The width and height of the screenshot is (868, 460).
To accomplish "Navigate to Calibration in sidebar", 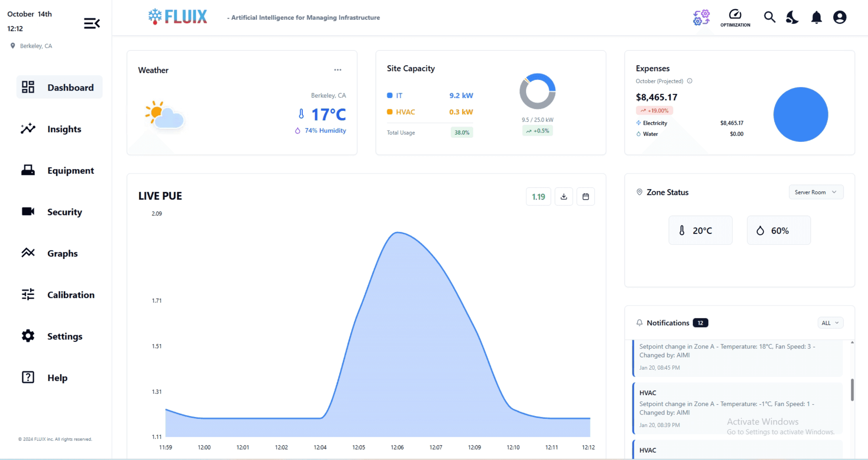I will (x=70, y=295).
